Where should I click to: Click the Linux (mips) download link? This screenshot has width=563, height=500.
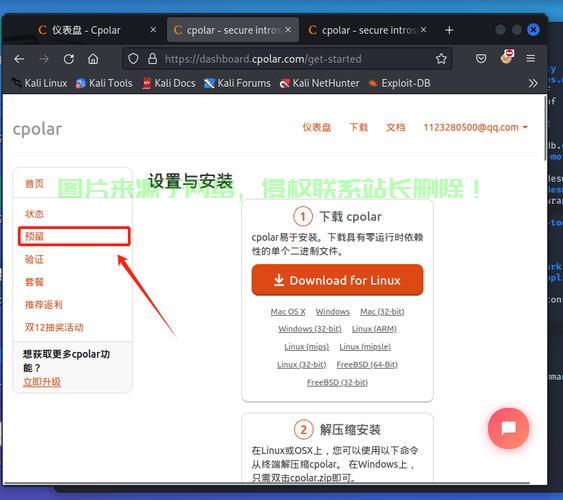[307, 347]
